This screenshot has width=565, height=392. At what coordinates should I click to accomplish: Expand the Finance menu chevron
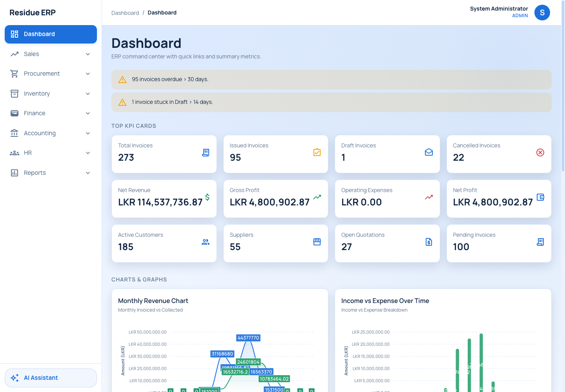[88, 113]
